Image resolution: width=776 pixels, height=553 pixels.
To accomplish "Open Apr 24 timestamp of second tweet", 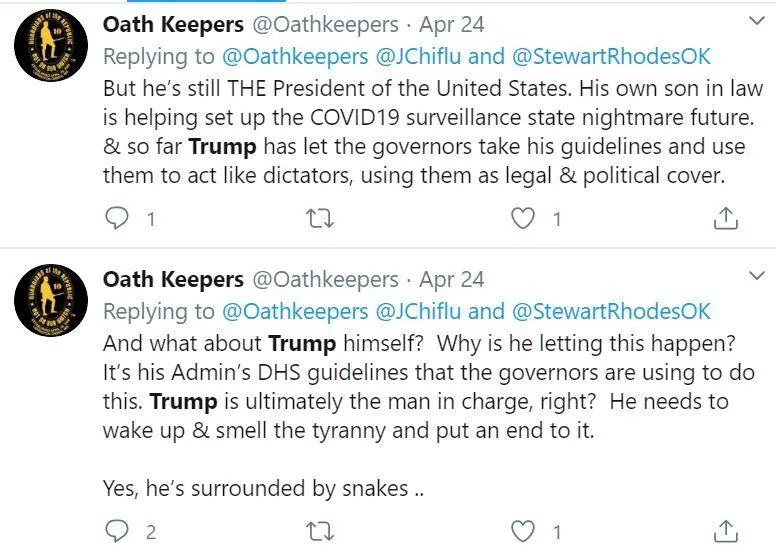I will click(x=451, y=279).
